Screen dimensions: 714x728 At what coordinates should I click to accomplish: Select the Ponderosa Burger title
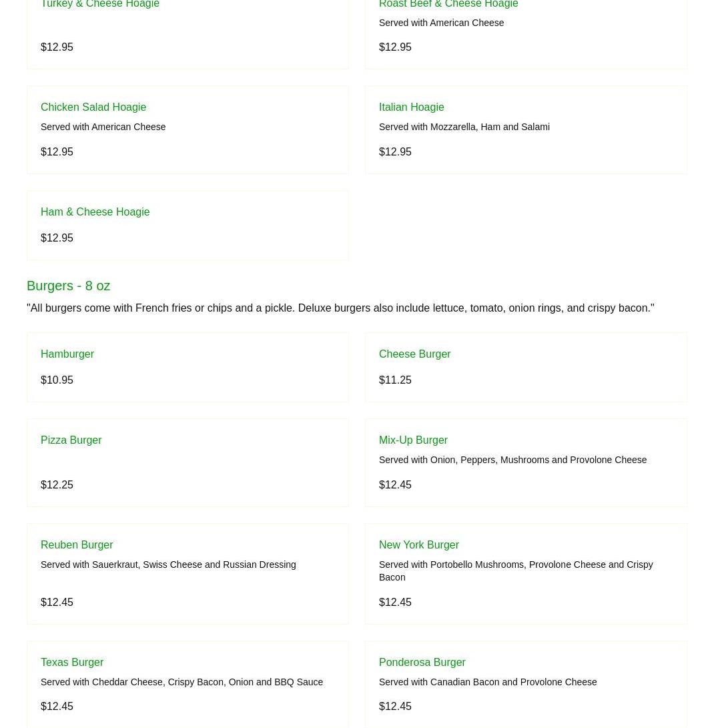[422, 662]
